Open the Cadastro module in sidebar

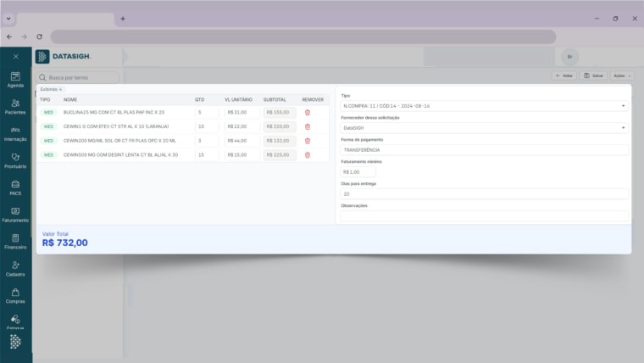(x=15, y=269)
